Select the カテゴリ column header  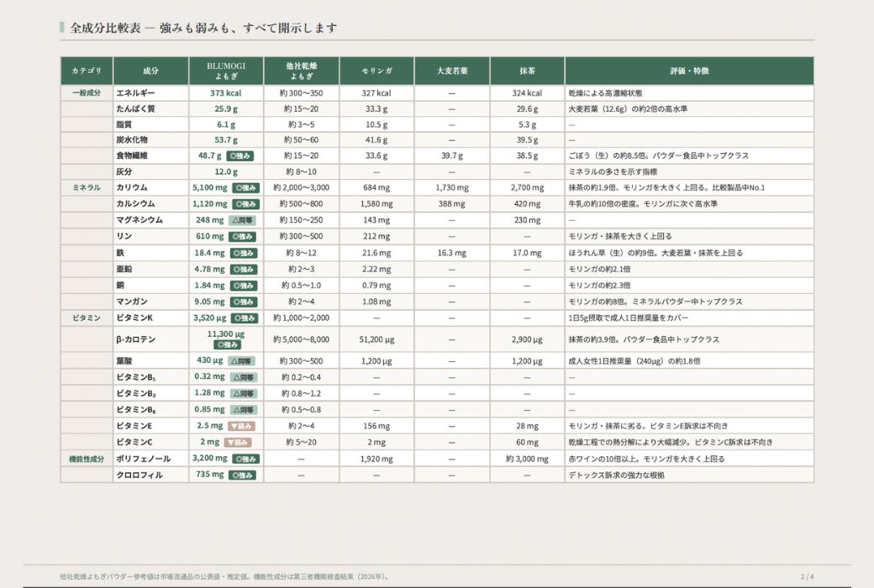(87, 71)
